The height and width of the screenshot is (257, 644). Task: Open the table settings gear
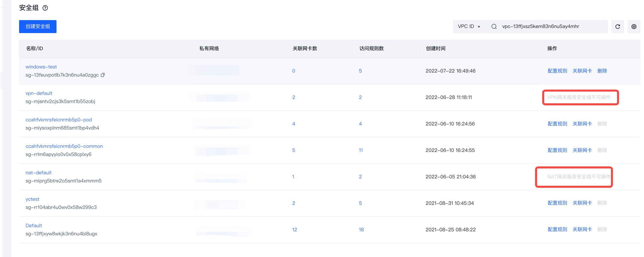[634, 26]
